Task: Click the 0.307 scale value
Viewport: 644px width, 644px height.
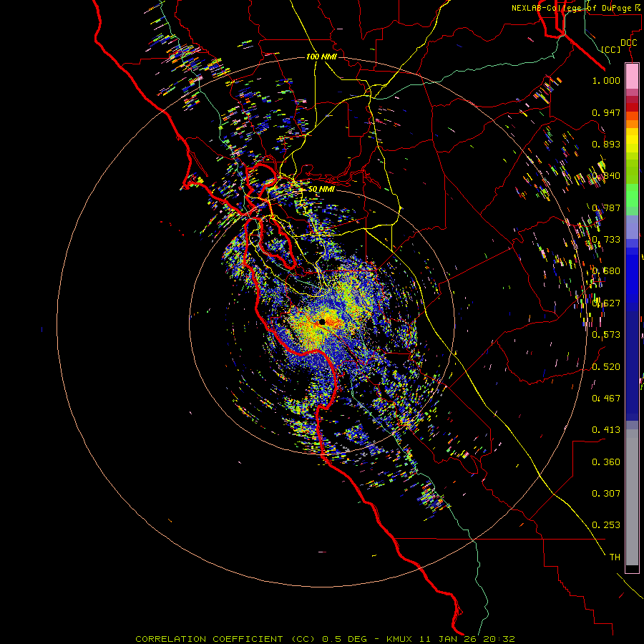Action: (x=606, y=494)
